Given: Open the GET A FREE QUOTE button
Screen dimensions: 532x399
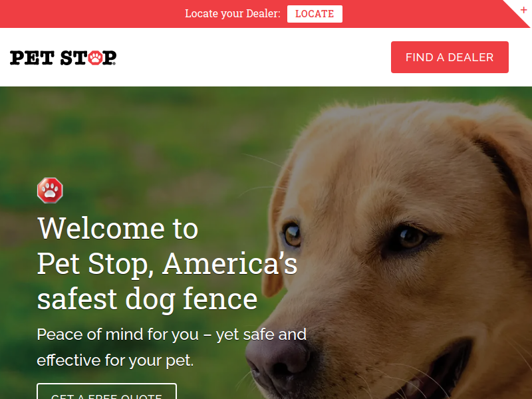Looking at the screenshot, I should tap(106, 392).
